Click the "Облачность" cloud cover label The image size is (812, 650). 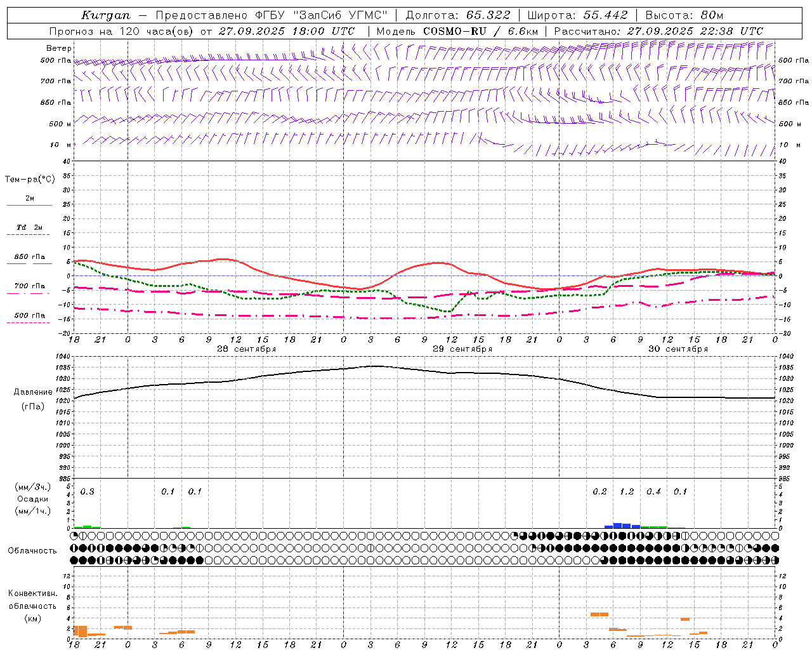(x=32, y=551)
